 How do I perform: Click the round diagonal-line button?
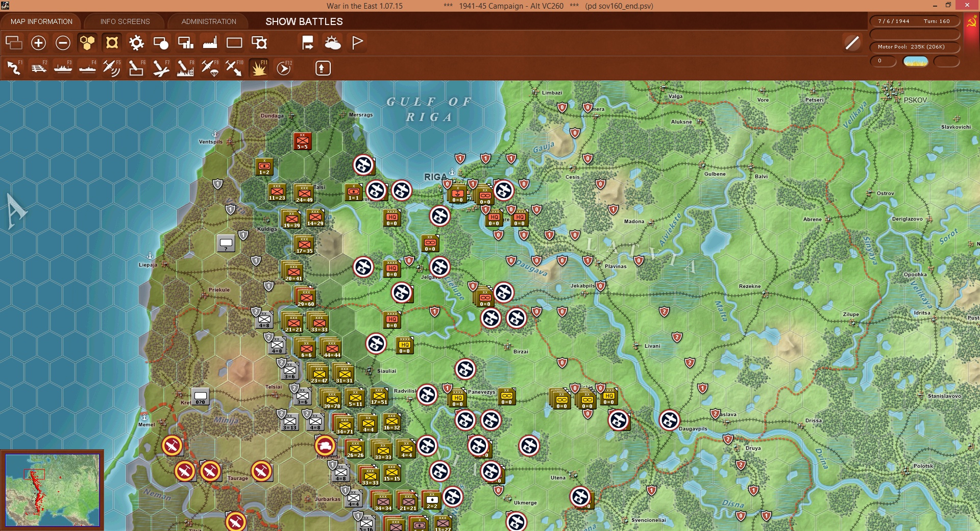(x=852, y=43)
